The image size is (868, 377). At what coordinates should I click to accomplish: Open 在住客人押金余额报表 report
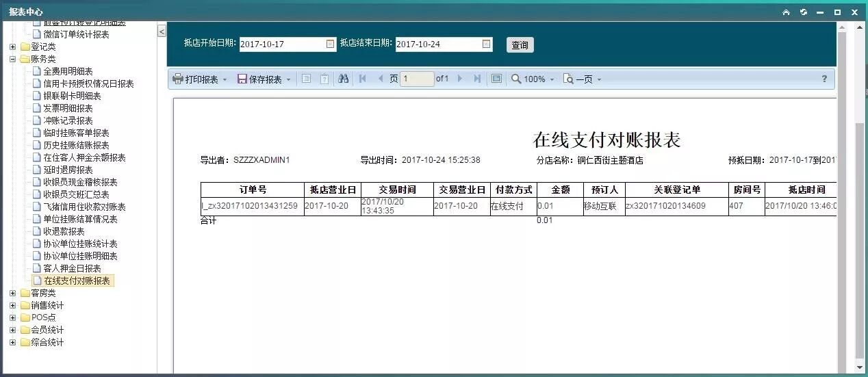[84, 157]
